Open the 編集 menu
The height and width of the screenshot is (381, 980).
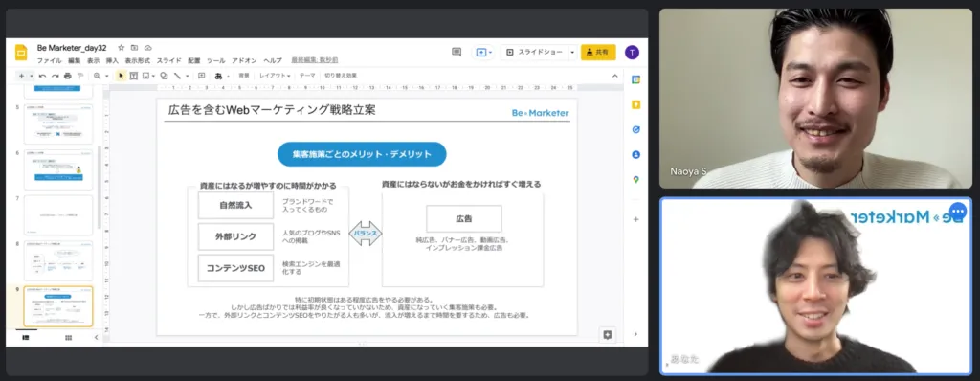coord(75,60)
